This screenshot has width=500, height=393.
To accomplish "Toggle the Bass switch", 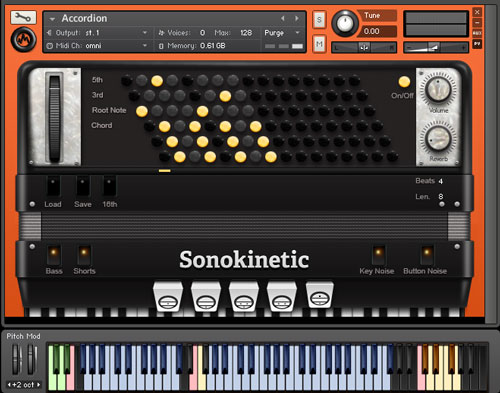I will [x=53, y=255].
